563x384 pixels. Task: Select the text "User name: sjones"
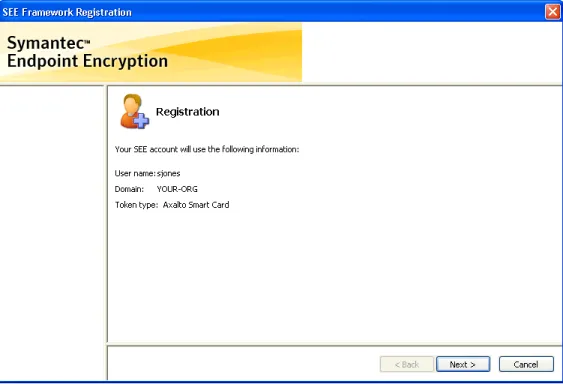pos(147,174)
